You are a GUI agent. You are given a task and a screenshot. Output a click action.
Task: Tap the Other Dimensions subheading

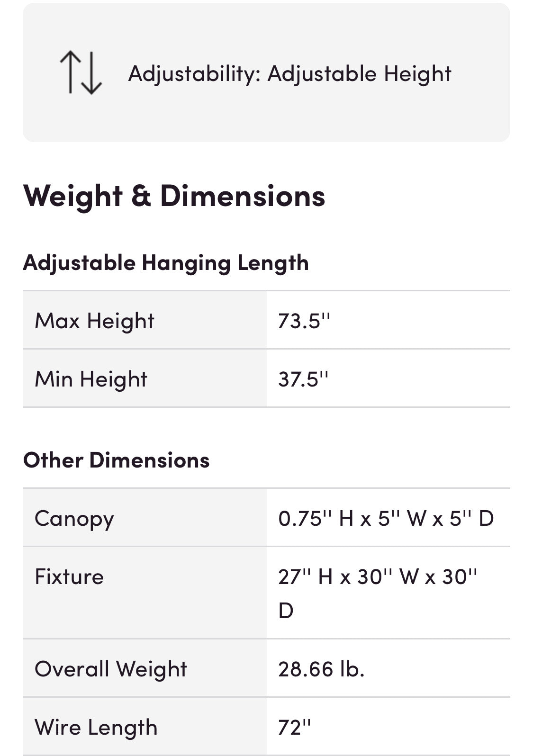117,460
